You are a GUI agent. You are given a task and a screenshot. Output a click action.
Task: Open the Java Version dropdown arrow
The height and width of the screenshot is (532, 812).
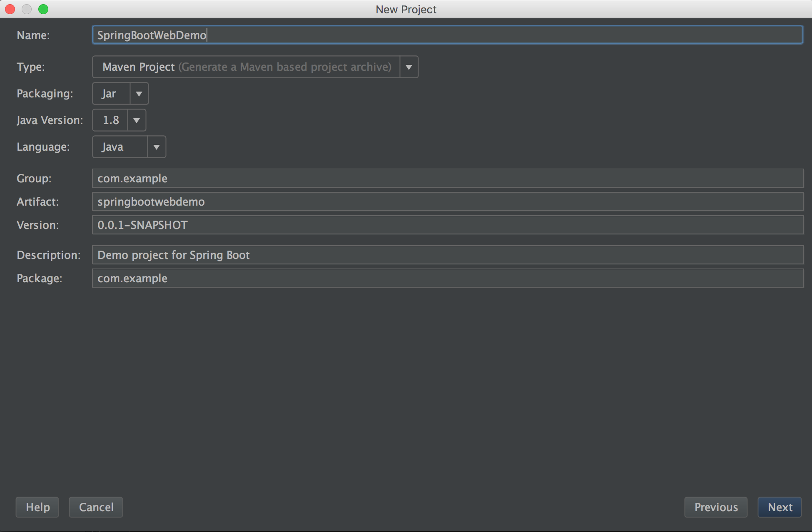(137, 120)
